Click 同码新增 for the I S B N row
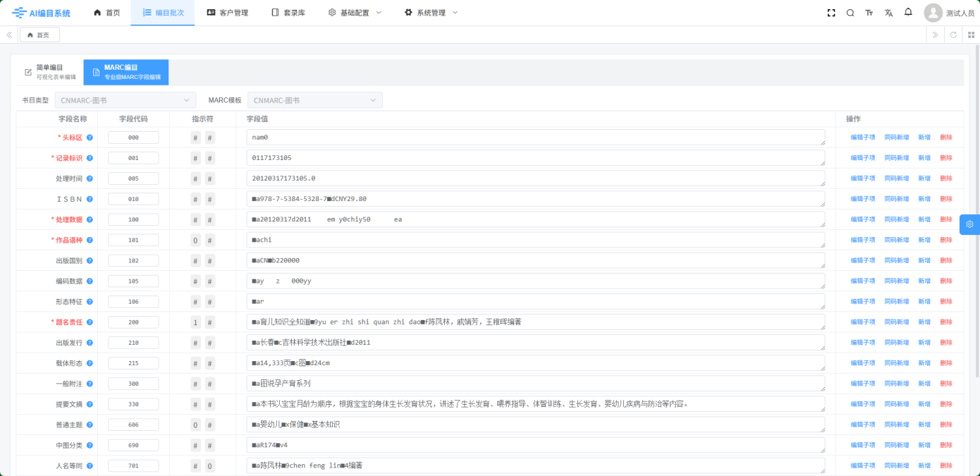 point(897,199)
